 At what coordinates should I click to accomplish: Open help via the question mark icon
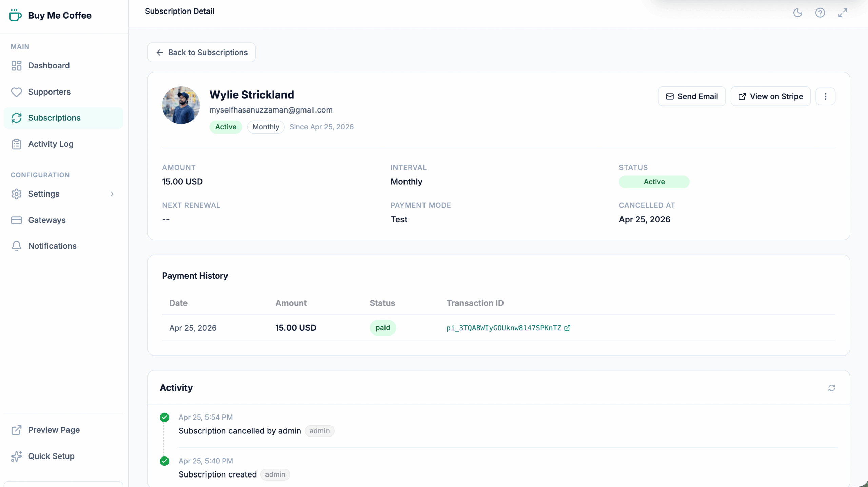tap(820, 13)
